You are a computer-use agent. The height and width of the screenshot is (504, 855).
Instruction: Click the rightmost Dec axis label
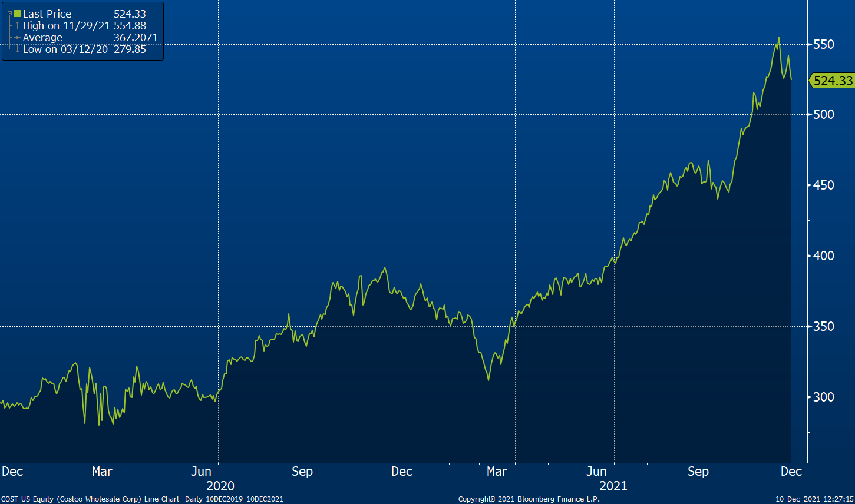791,472
